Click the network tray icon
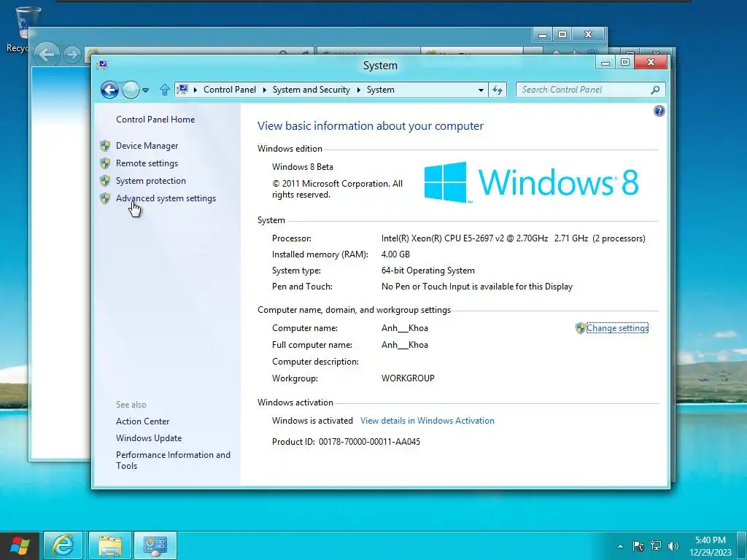The image size is (747, 560). tap(656, 546)
